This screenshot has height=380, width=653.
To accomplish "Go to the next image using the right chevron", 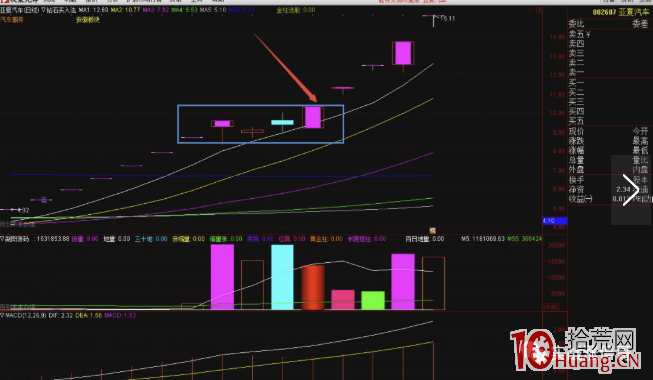I will point(630,190).
